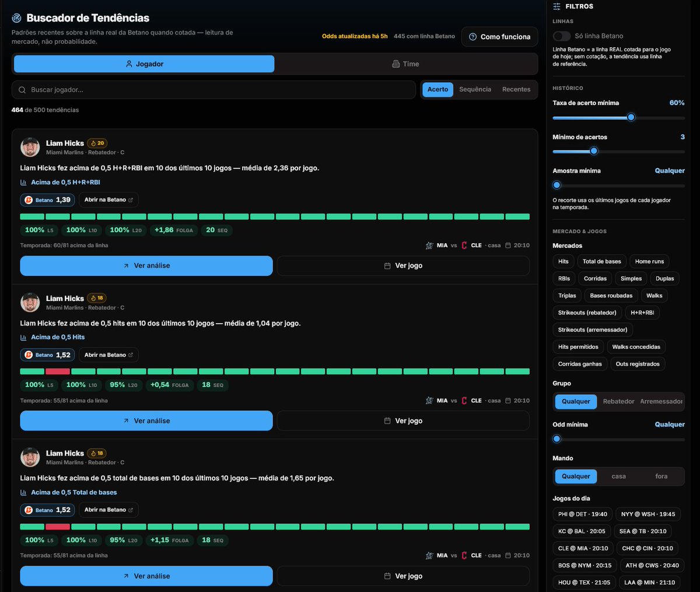Screen dimensions: 700x592
Task: Select Arremessador in Grupo filter
Action: click(661, 402)
